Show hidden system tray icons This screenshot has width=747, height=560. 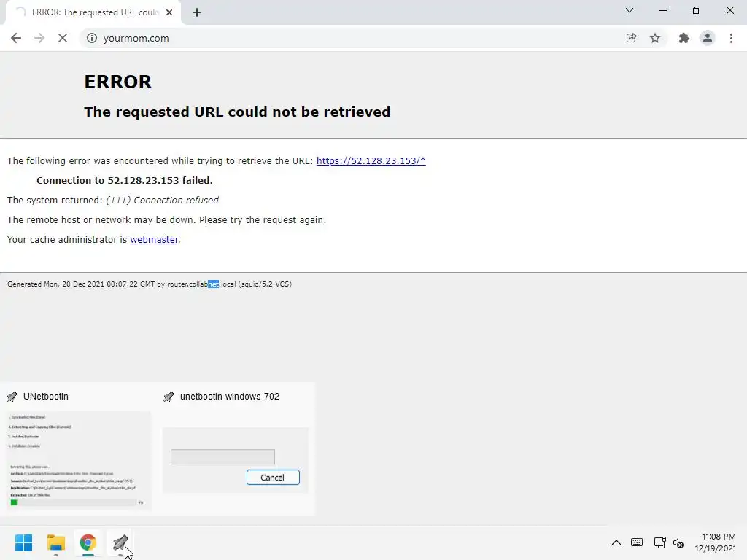pos(616,542)
